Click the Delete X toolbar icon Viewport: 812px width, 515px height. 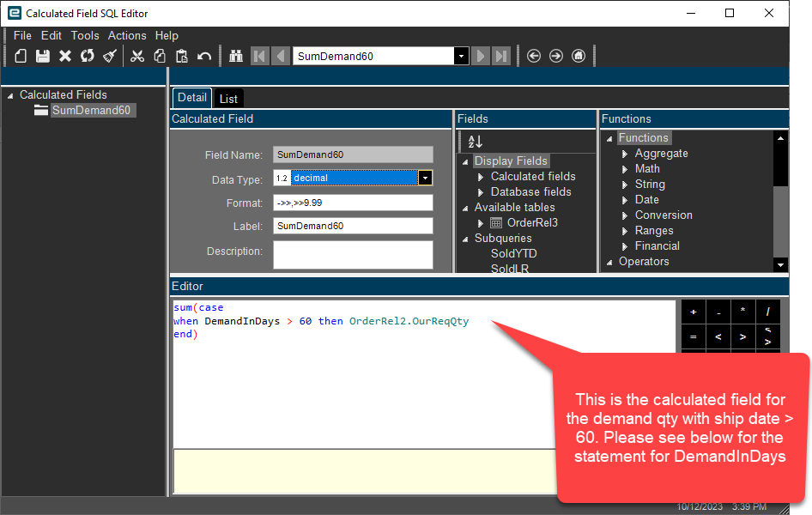(65, 56)
